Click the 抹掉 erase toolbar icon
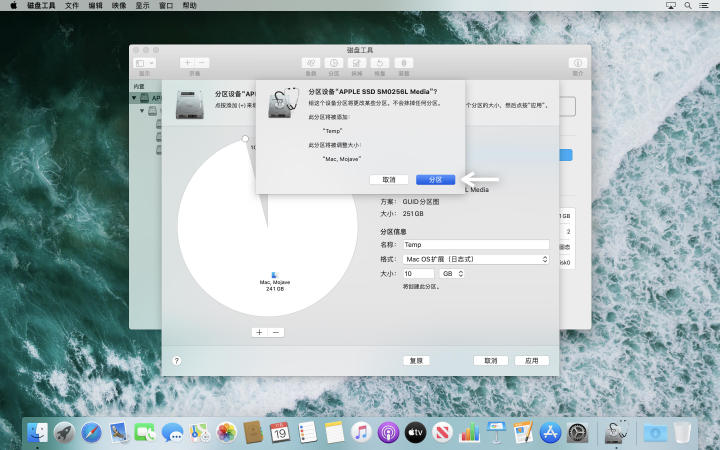720x450 pixels. pos(357,63)
